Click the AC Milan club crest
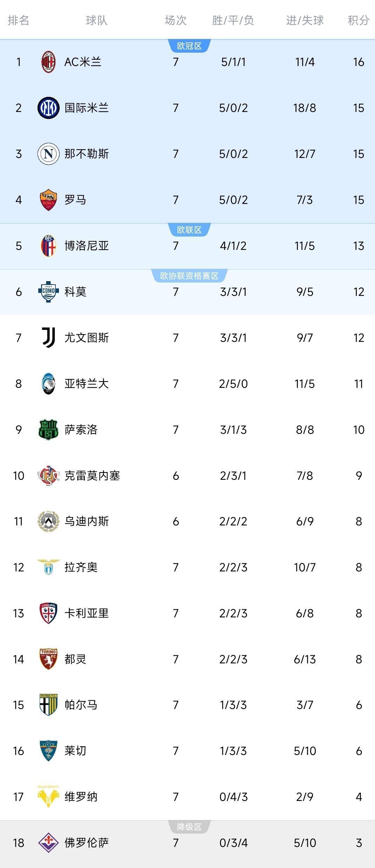The image size is (375, 868). (48, 62)
